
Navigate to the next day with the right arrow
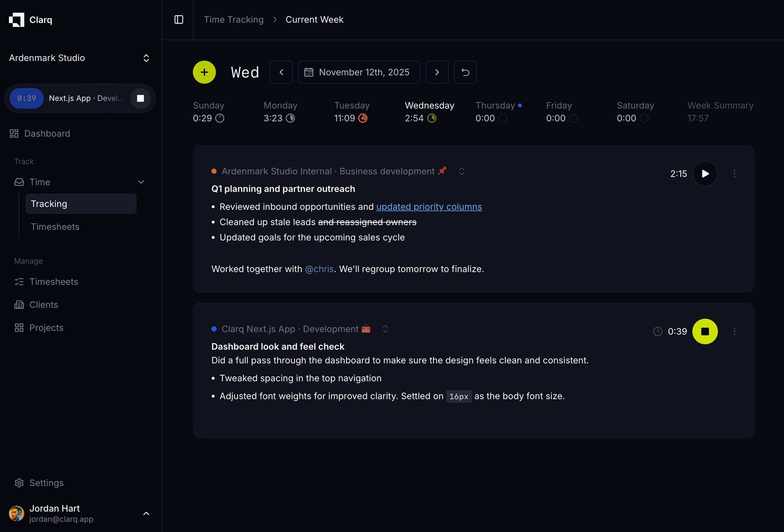coord(437,72)
